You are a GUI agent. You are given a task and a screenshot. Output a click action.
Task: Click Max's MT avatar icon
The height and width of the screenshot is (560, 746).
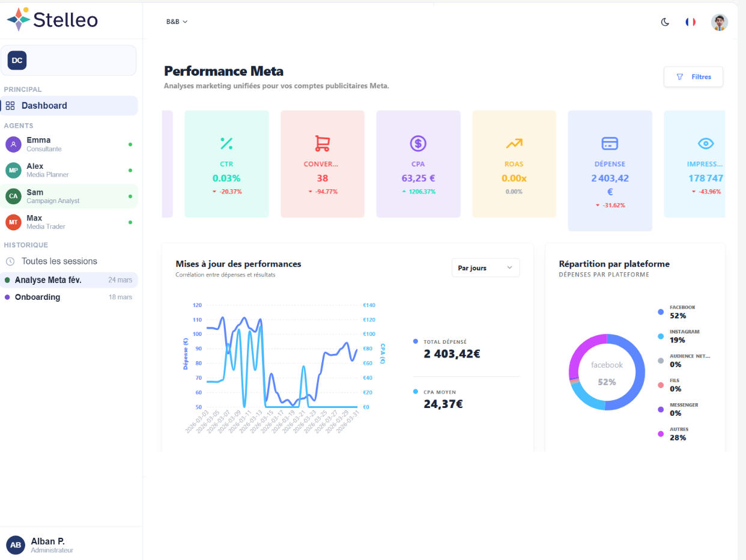pos(13,222)
